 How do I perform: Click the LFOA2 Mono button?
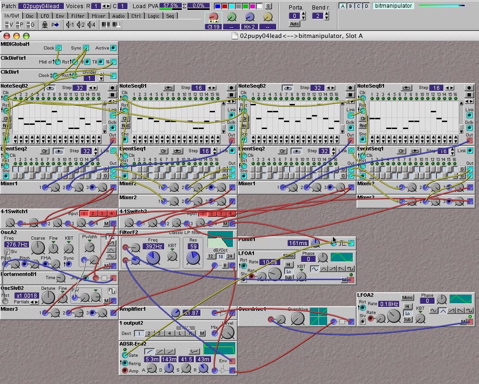pyautogui.click(x=407, y=297)
